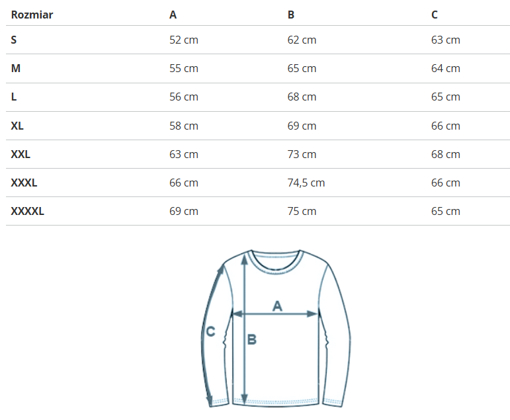Click the 64 cm value in M row
This screenshot has height=420, width=510.
click(445, 68)
